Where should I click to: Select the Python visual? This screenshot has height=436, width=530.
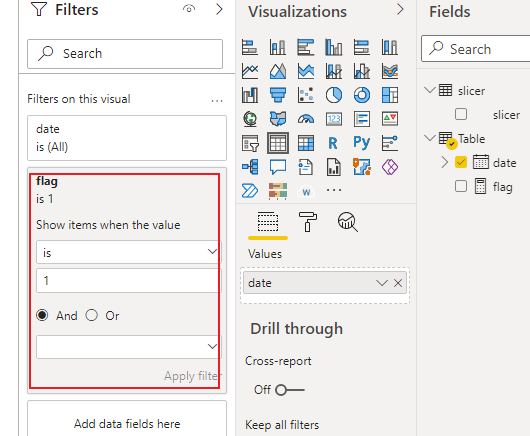(x=362, y=143)
